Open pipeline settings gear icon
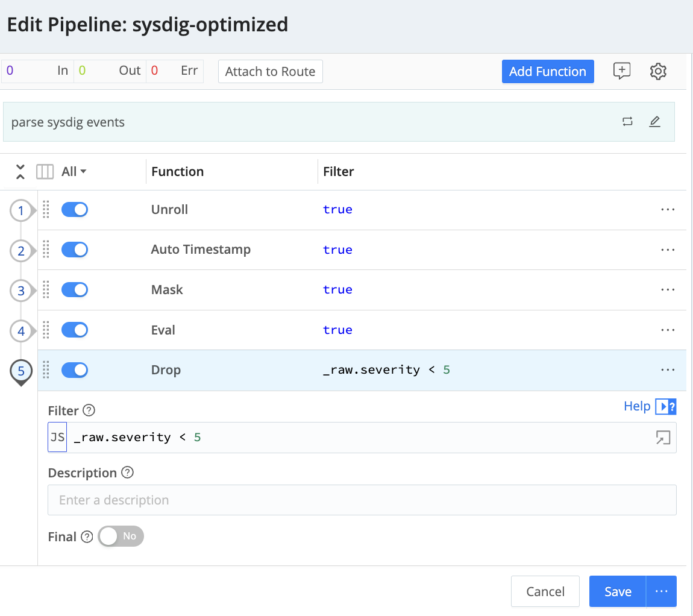Viewport: 693px width, 616px height. (x=657, y=71)
